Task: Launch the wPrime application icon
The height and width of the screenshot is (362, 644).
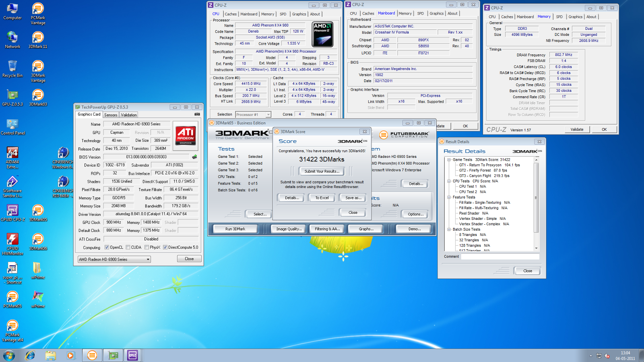Action: click(x=38, y=300)
